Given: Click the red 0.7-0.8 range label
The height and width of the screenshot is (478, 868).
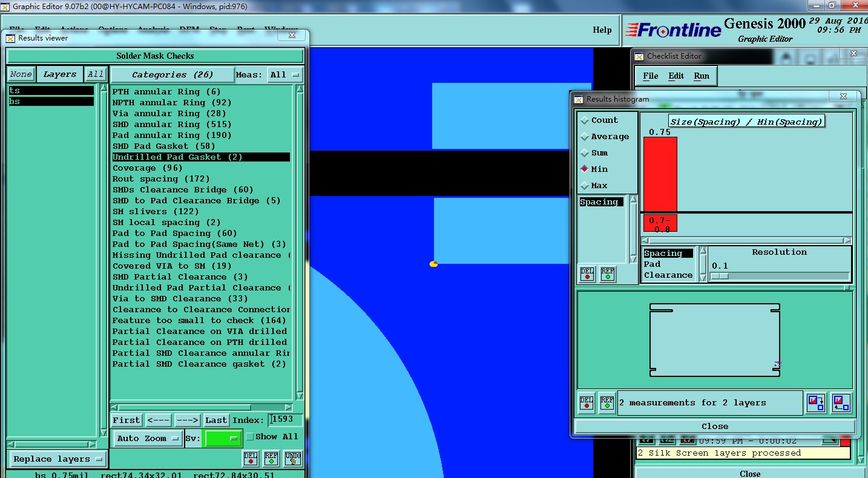Looking at the screenshot, I should pyautogui.click(x=660, y=224).
